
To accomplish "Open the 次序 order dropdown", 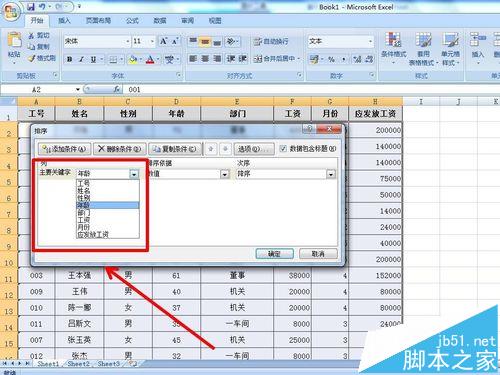I will coord(331,174).
